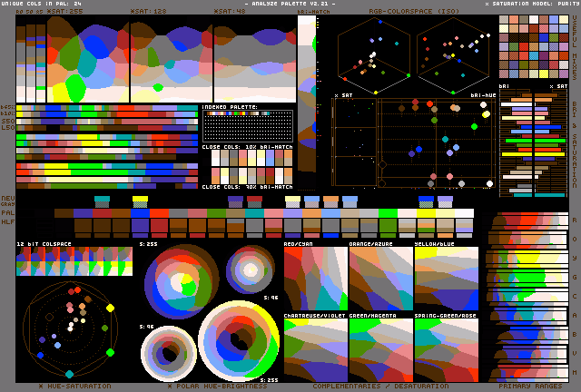The width and height of the screenshot is (581, 392).
Task: Select the %SAT: 128 gradient panel
Action: [170, 61]
